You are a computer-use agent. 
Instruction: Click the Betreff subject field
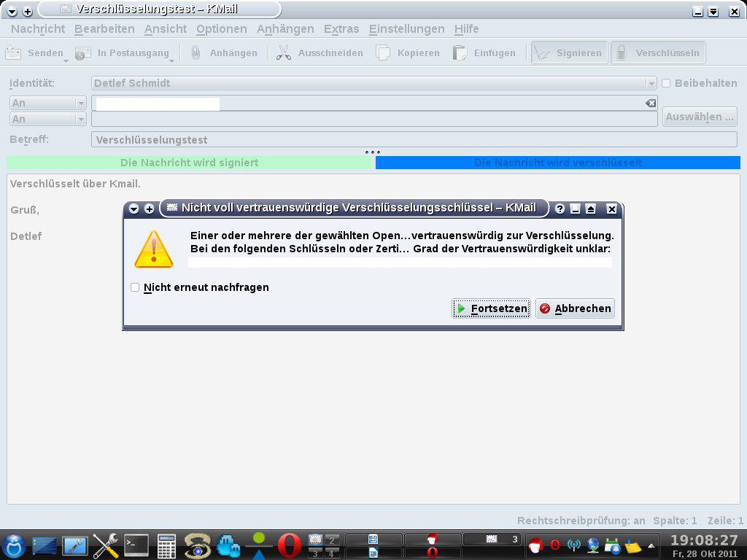[414, 139]
